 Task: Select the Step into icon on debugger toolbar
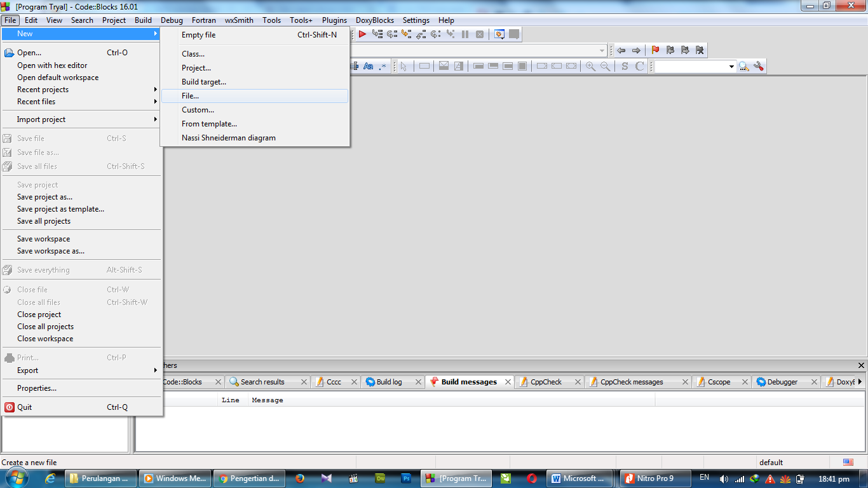pyautogui.click(x=406, y=34)
